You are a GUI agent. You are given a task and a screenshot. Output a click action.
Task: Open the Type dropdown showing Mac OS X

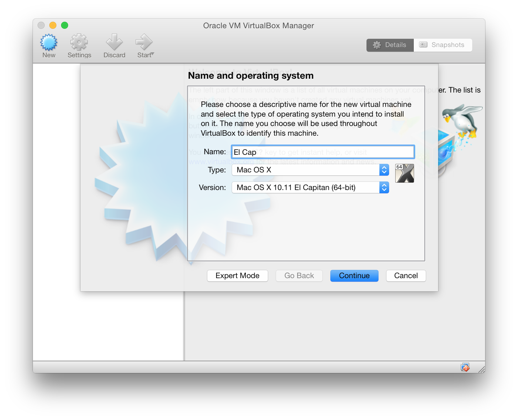click(x=310, y=170)
